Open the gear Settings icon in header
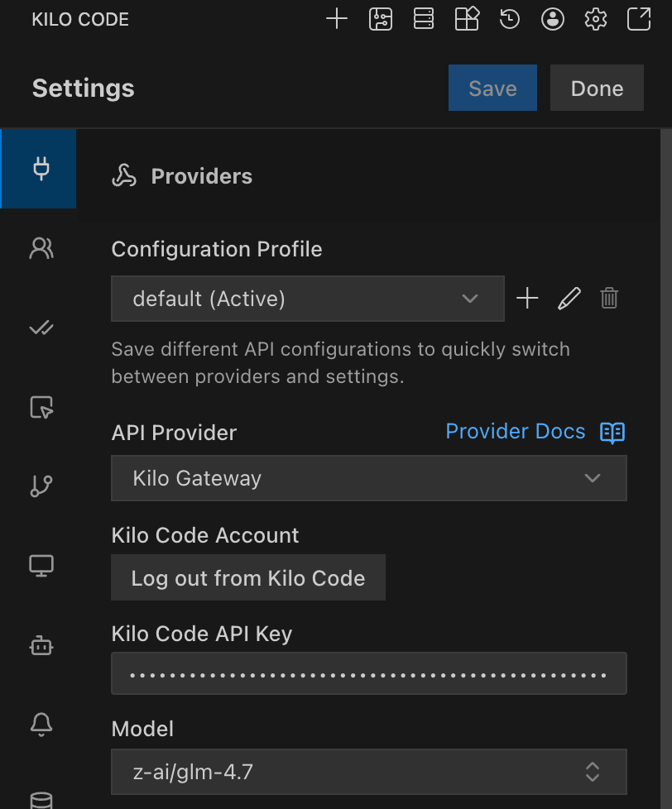This screenshot has width=672, height=809. pos(596,20)
